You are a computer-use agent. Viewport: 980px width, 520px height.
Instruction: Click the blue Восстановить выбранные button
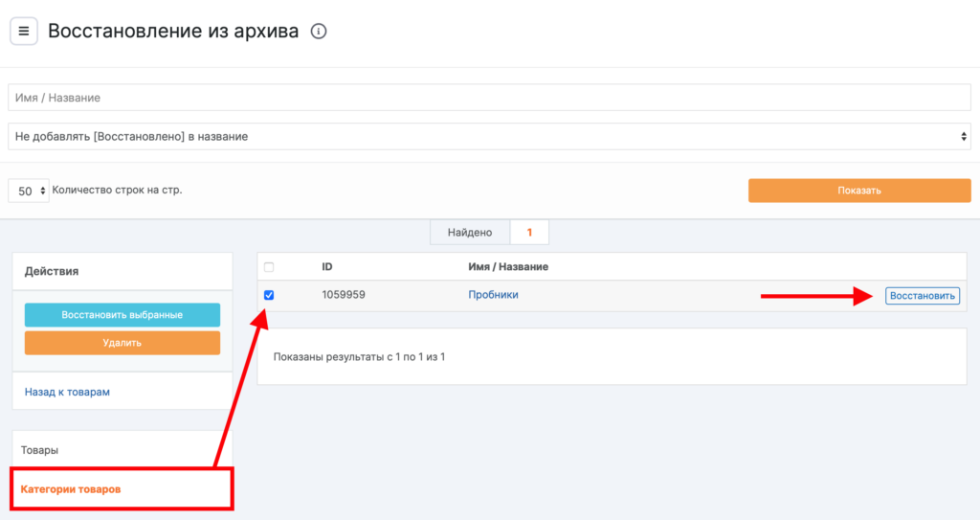coord(122,315)
